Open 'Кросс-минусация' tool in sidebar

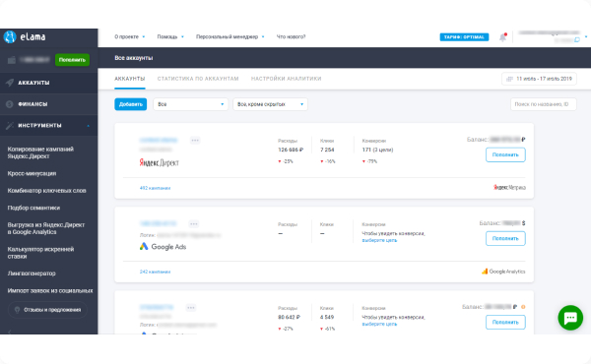pyautogui.click(x=33, y=173)
